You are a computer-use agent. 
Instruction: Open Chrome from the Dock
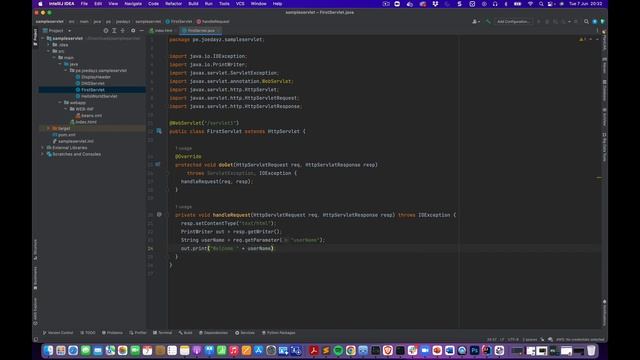click(x=351, y=350)
